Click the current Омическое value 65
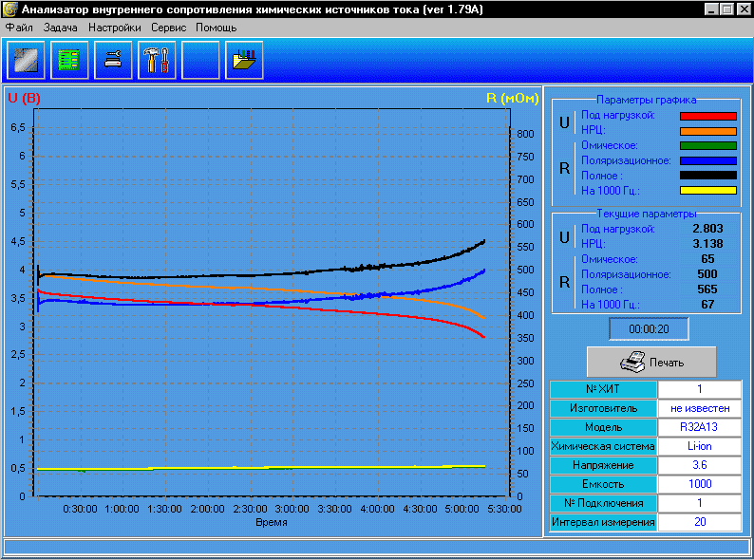This screenshot has width=754, height=560. (x=707, y=258)
